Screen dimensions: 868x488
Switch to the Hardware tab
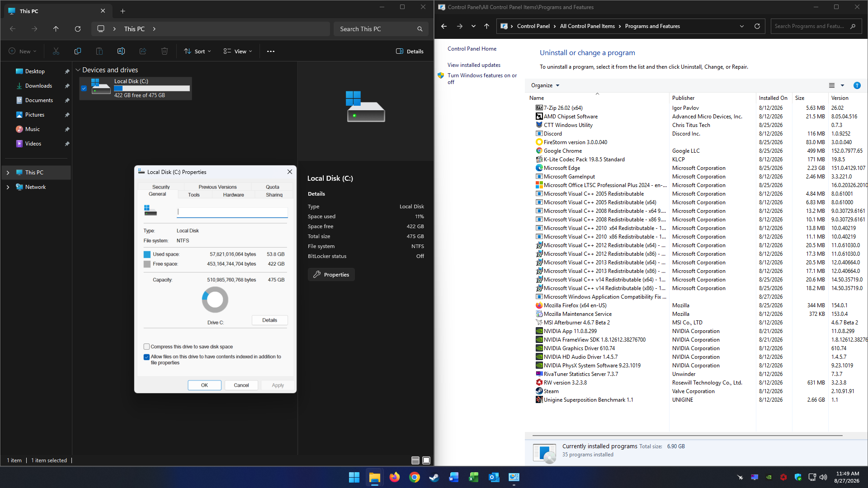[x=233, y=195]
